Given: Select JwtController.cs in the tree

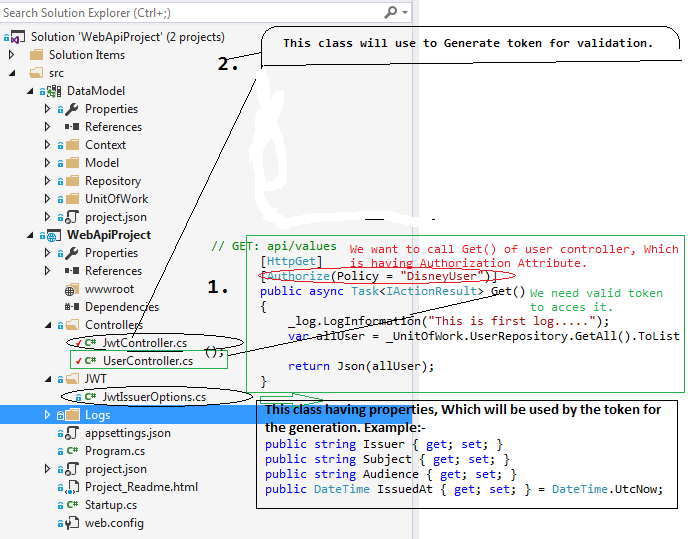Looking at the screenshot, I should (x=145, y=343).
